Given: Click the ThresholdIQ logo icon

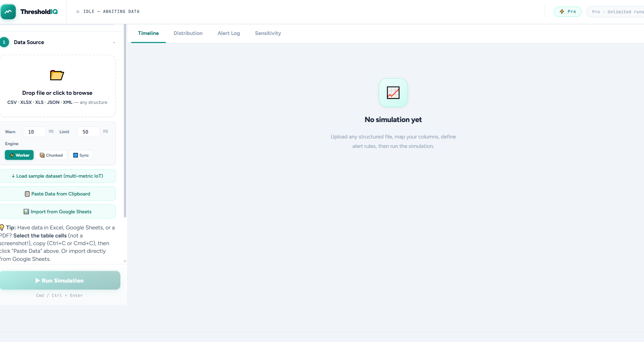Looking at the screenshot, I should (8, 12).
